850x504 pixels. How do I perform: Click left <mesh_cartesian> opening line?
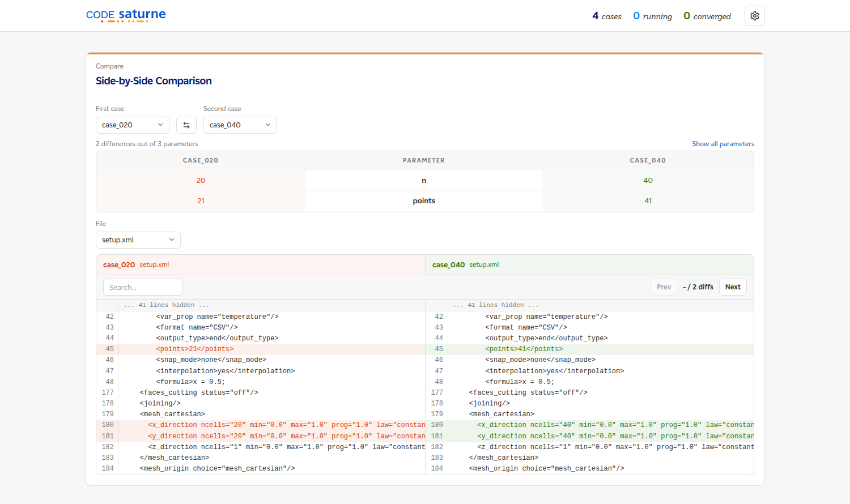(x=261, y=415)
